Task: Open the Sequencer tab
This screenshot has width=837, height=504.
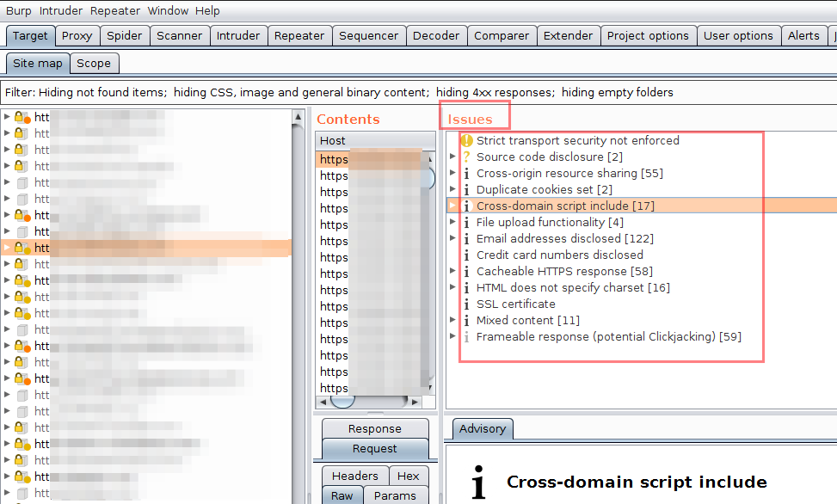Action: coord(369,36)
